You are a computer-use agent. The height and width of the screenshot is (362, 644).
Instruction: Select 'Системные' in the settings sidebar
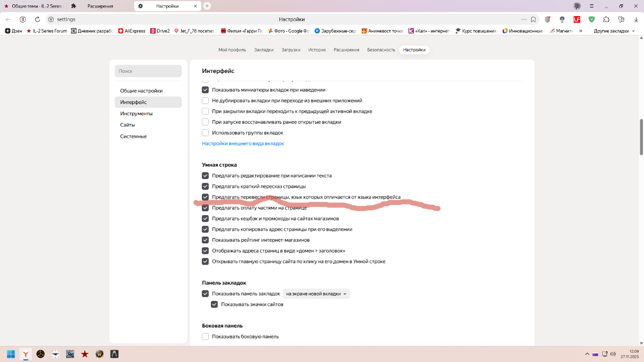pyautogui.click(x=133, y=136)
